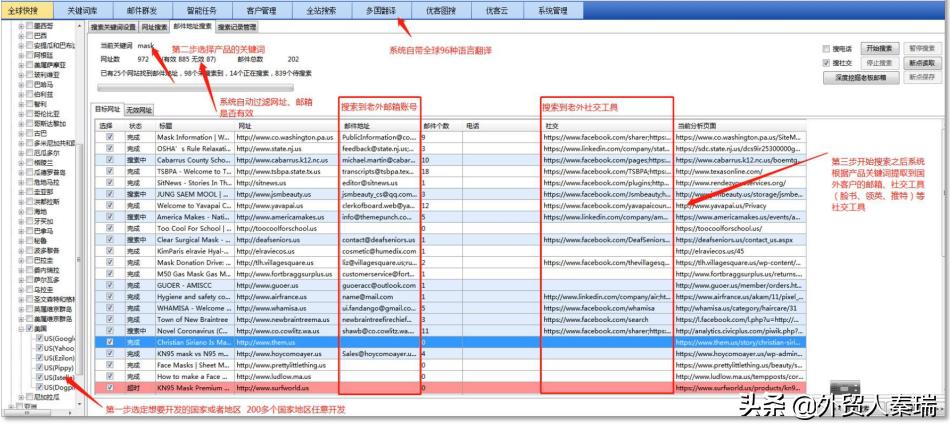Click the 'JUNG SAEM MOOL' title cell
This screenshot has width=950, height=431.
(194, 194)
